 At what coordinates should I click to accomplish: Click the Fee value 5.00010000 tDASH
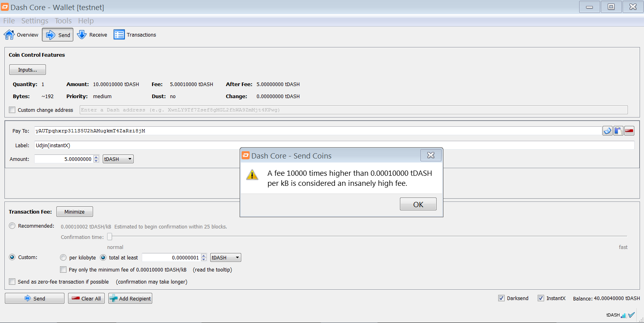click(191, 84)
